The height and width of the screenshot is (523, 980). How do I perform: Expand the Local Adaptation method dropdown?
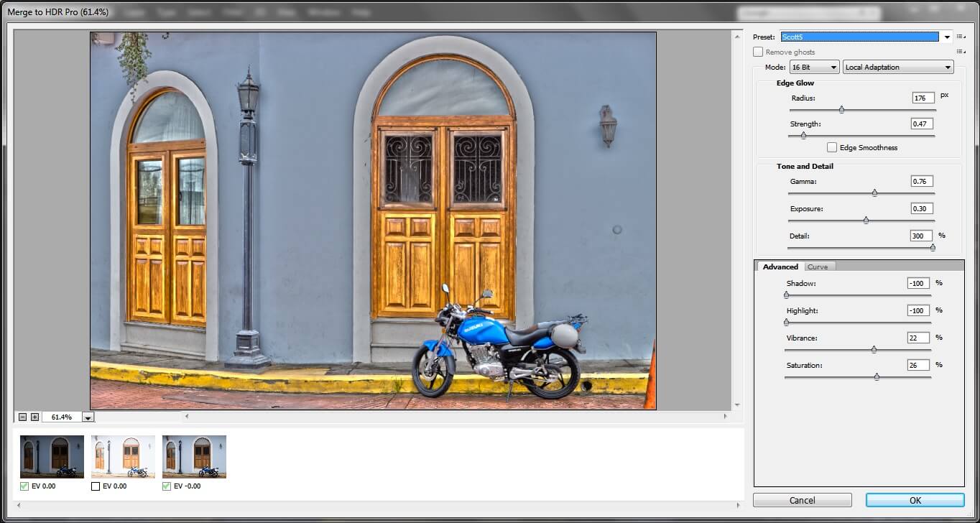(x=897, y=68)
